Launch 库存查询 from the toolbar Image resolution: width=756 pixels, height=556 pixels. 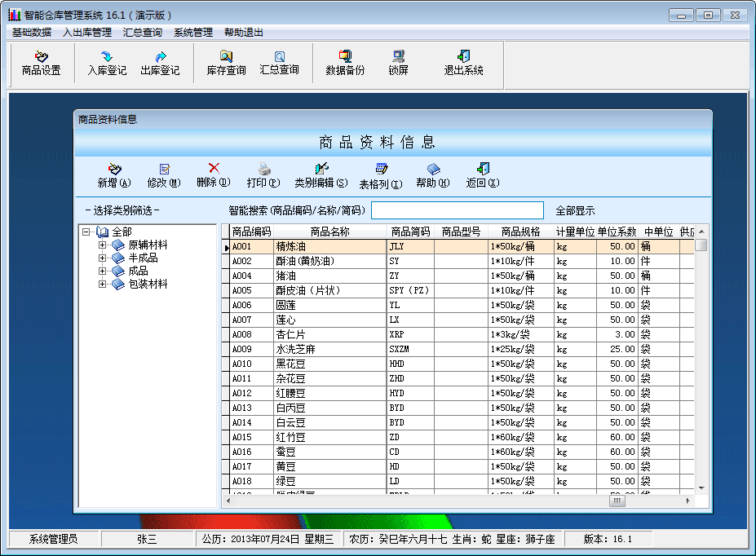pos(226,63)
